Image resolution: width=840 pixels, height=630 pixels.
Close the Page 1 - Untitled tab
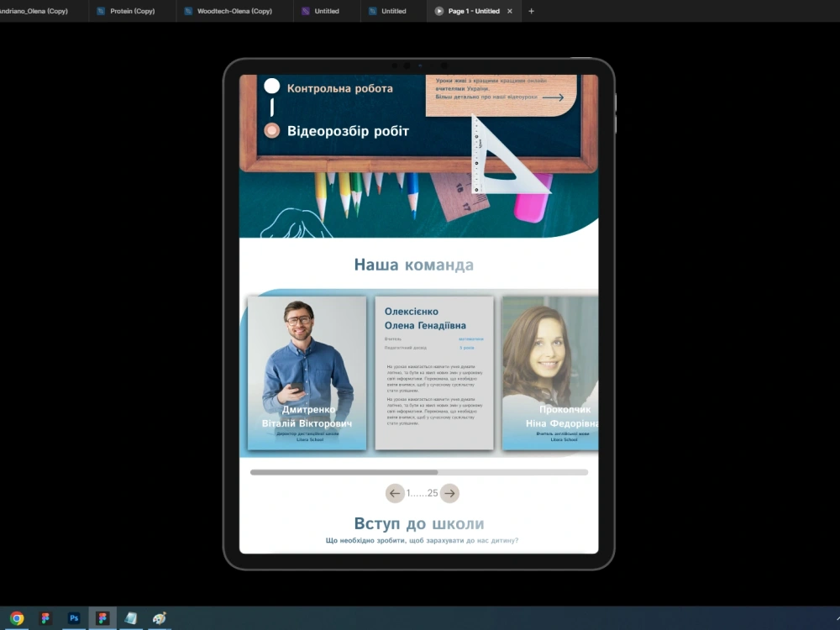(510, 11)
